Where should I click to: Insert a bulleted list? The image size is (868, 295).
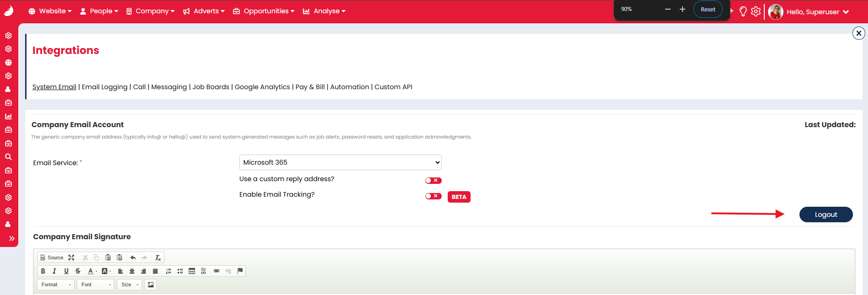click(180, 271)
